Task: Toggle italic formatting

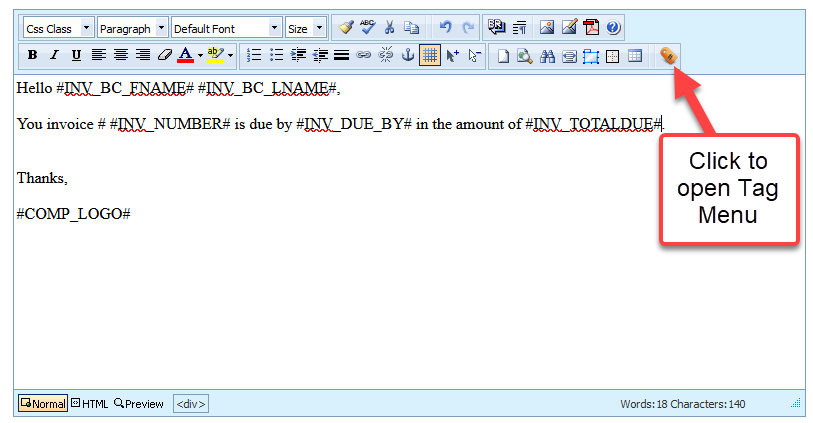Action: (54, 56)
